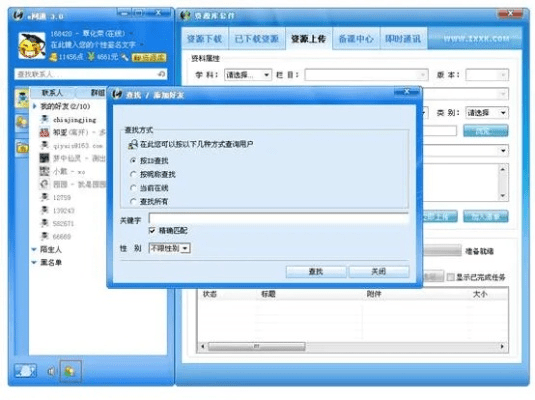The width and height of the screenshot is (535, 400).
Task: Click the task list horizontal scrollbar thumb
Action: [x=256, y=347]
